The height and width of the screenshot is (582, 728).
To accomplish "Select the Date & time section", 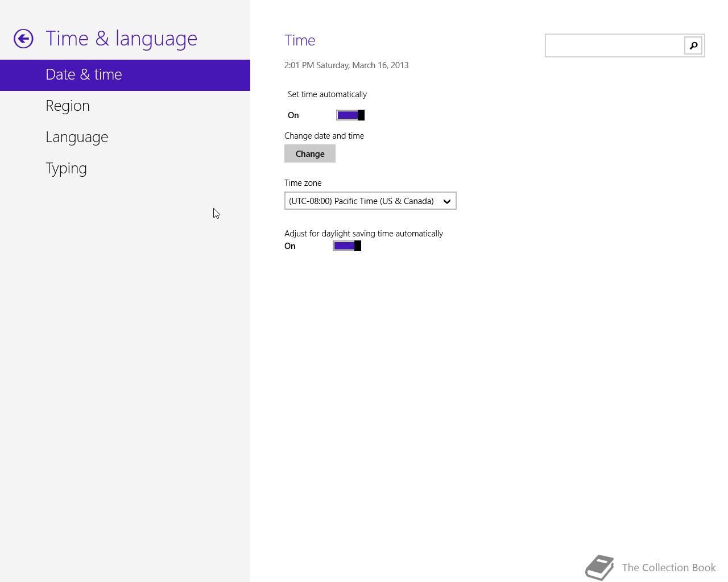I will pos(125,75).
